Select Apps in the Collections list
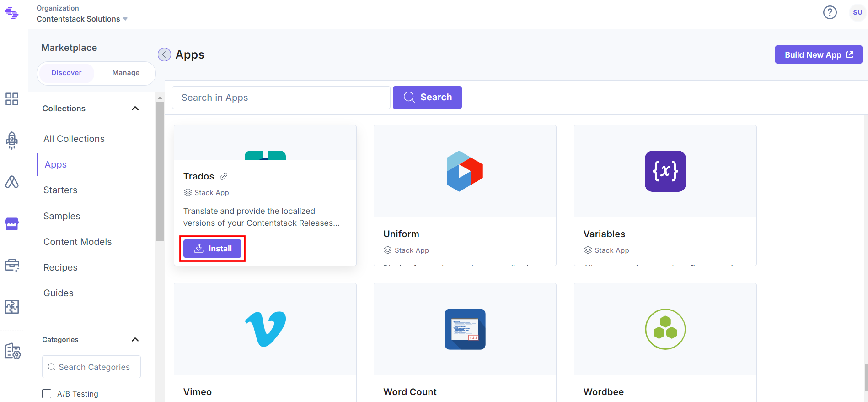 pyautogui.click(x=56, y=164)
